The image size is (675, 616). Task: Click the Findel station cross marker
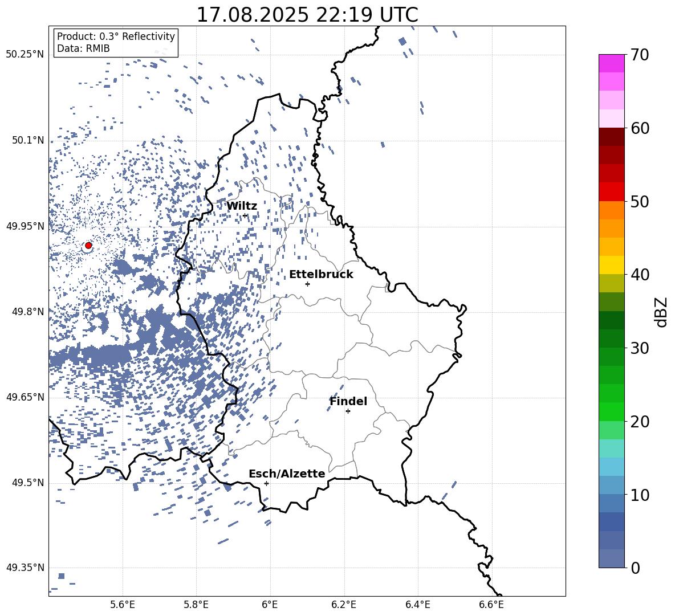tap(348, 411)
